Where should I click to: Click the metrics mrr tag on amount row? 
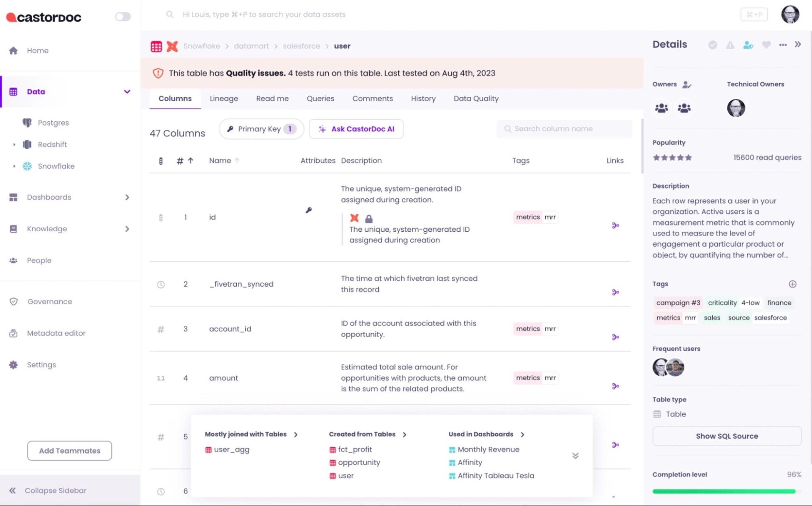[x=536, y=378]
